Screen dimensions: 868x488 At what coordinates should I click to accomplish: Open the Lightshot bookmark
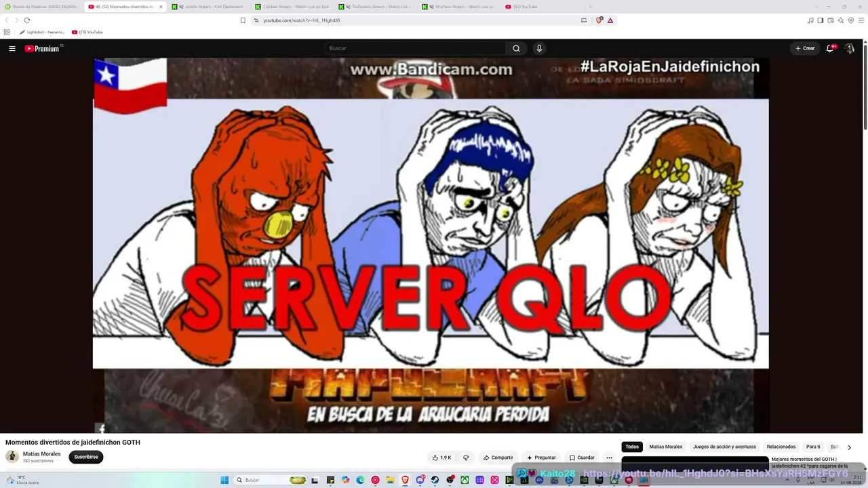42,32
